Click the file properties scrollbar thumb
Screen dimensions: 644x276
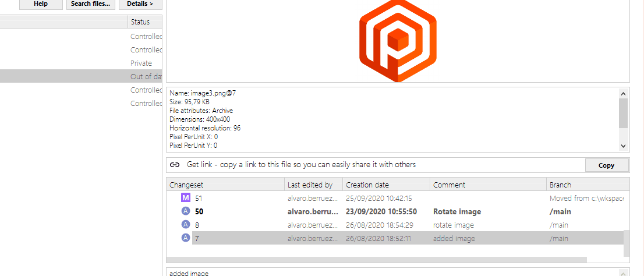[623, 113]
